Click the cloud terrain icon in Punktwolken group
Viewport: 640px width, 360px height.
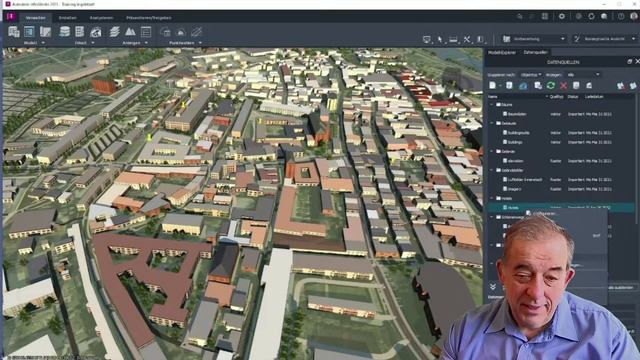[181, 32]
